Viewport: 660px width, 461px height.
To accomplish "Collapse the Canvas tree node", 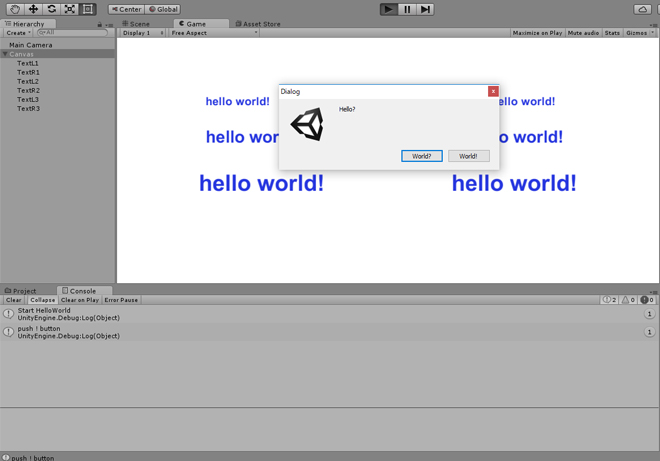I will click(5, 54).
